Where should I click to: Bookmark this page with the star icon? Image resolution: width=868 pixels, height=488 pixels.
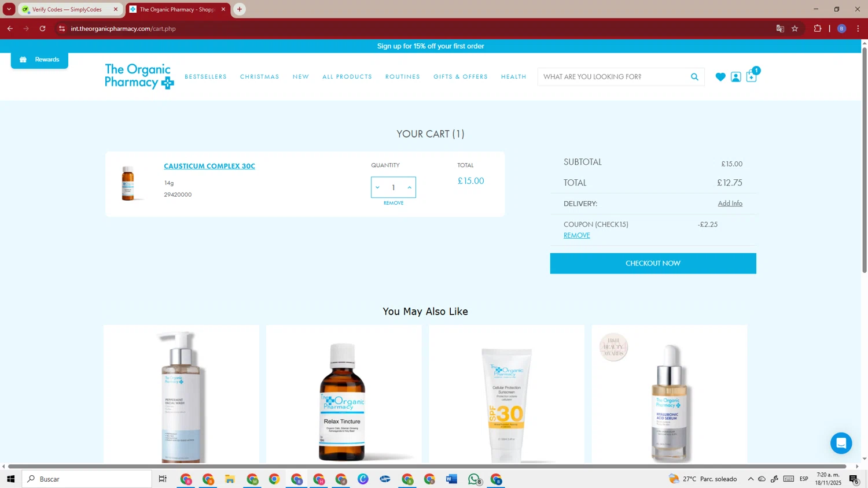click(795, 28)
